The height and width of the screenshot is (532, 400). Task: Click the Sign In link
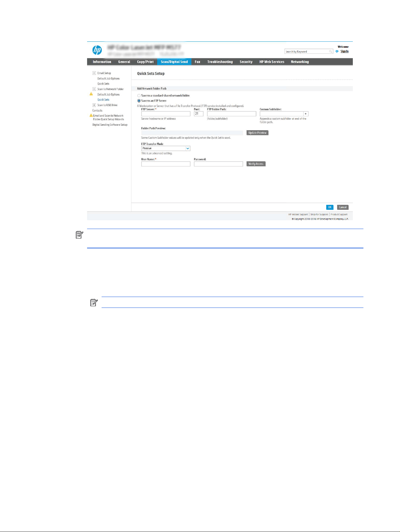[x=345, y=51]
